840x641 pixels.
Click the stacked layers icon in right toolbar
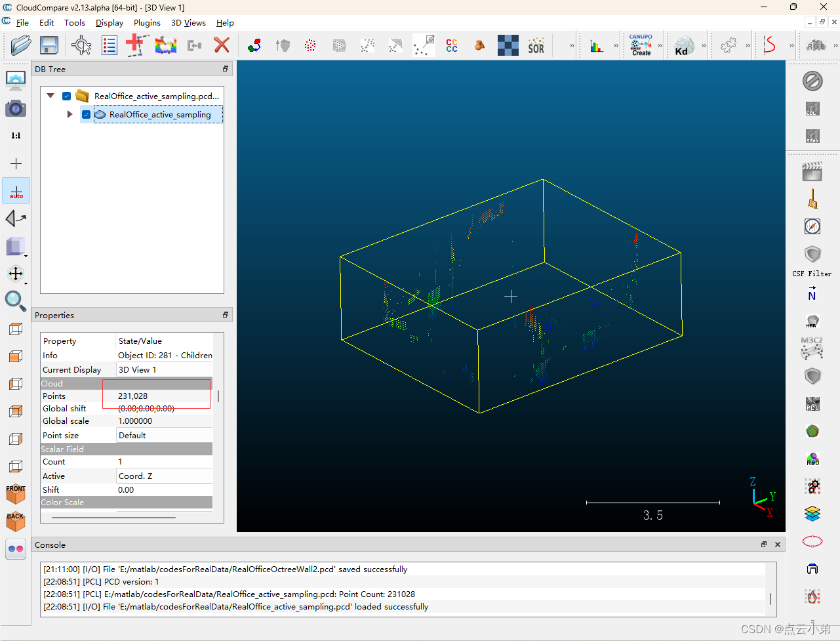pos(812,513)
